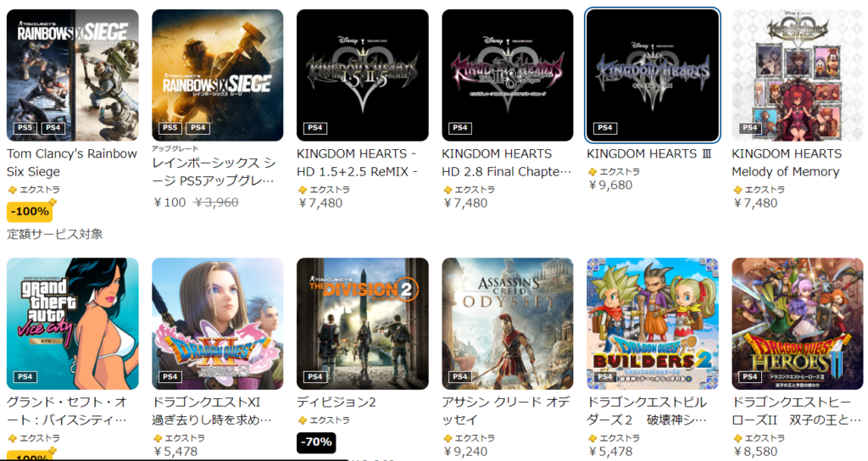Open Dragon Quest XI S cover art
Screen dimensions: 868x461
point(218,324)
